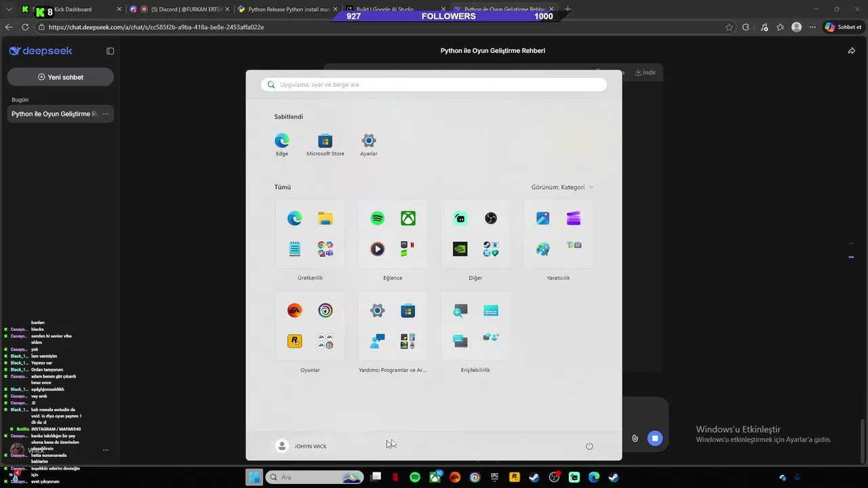Open Clipchamp in the Yaratıcılık category
Viewport: 868px width, 488px height.
click(574, 218)
